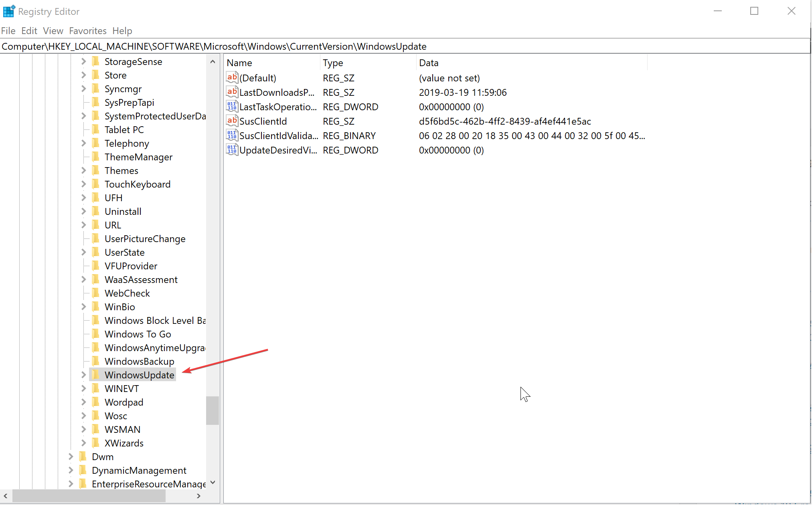Screen dimensions: 812x505
Task: Select the WindowsBackup key
Action: tap(139, 361)
